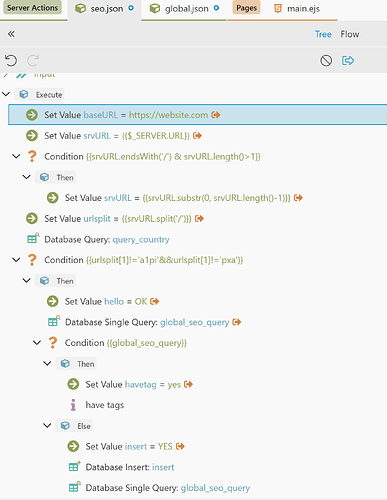Select the 'have tags' comment row
The width and height of the screenshot is (387, 500).
pyautogui.click(x=105, y=405)
